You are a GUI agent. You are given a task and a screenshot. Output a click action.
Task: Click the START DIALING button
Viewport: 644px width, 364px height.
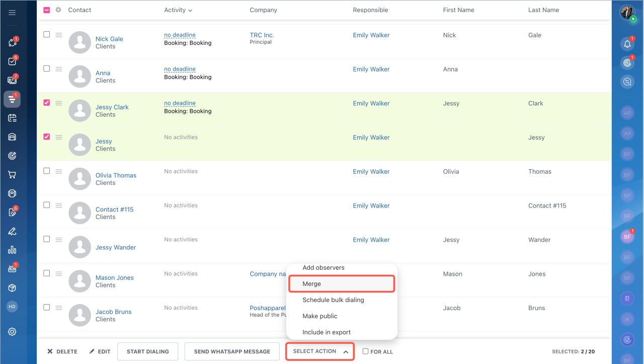(147, 351)
